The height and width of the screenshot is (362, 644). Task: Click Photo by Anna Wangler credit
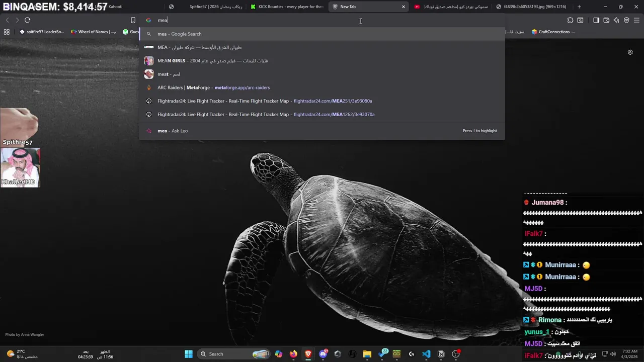coord(25,334)
